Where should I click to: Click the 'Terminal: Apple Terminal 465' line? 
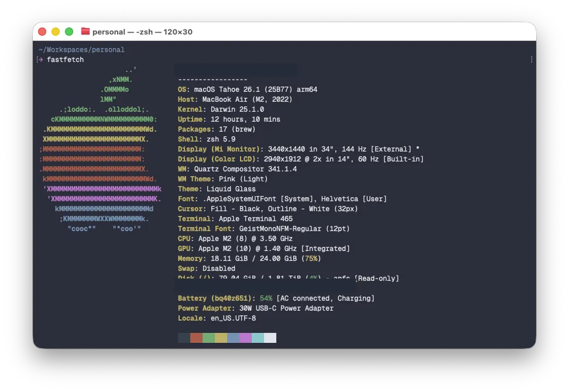(235, 219)
